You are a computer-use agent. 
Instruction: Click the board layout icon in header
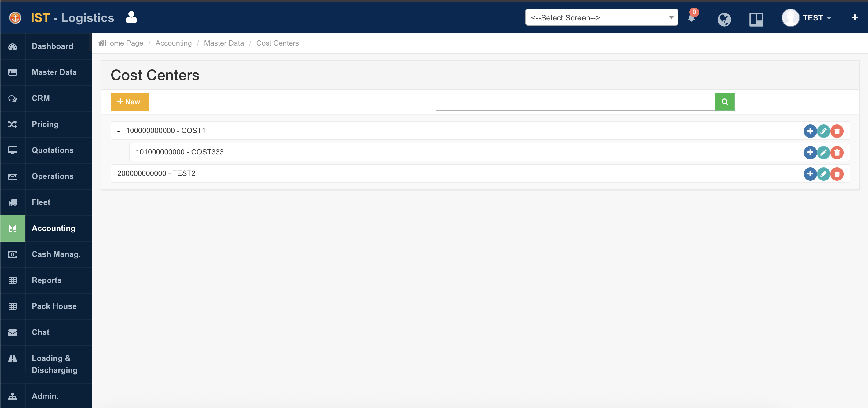756,19
